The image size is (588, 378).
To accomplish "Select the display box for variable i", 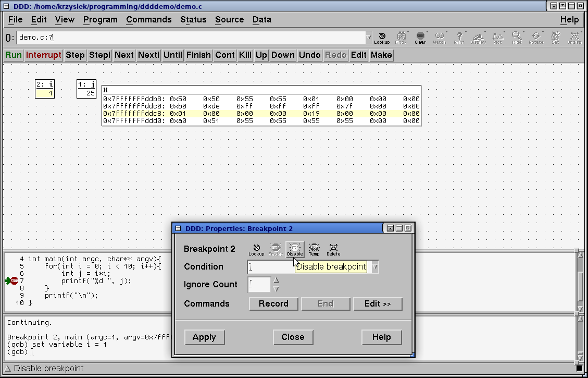I will [x=45, y=89].
